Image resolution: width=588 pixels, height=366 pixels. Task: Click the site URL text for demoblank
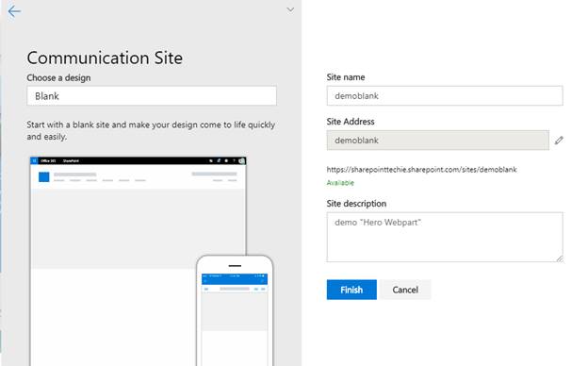click(x=421, y=169)
